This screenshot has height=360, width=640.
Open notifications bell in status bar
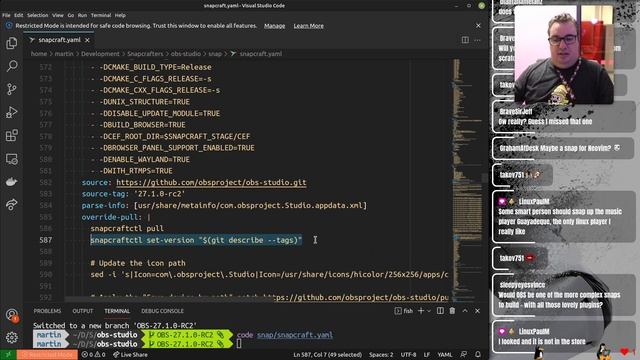(478, 355)
